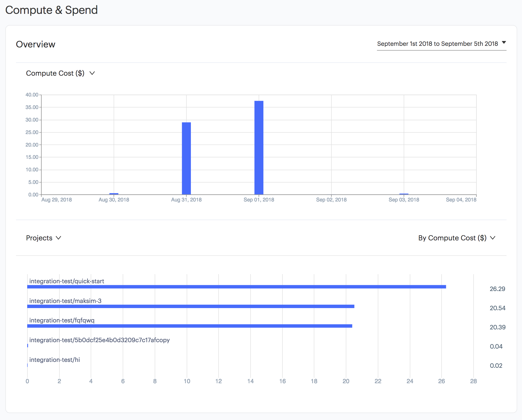Click the small Aug 30, 2018 bar
This screenshot has width=522, height=420.
pyautogui.click(x=114, y=194)
